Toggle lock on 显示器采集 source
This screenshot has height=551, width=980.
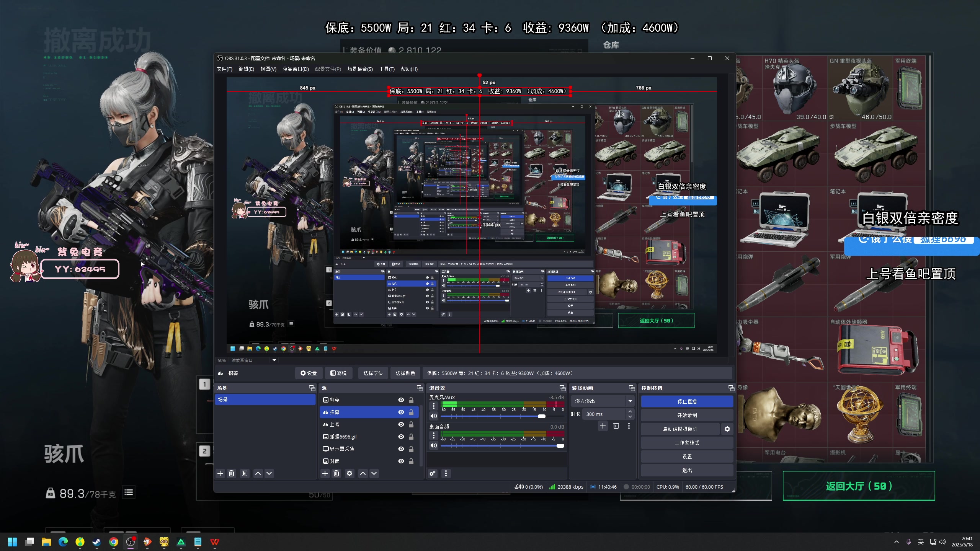[411, 449]
